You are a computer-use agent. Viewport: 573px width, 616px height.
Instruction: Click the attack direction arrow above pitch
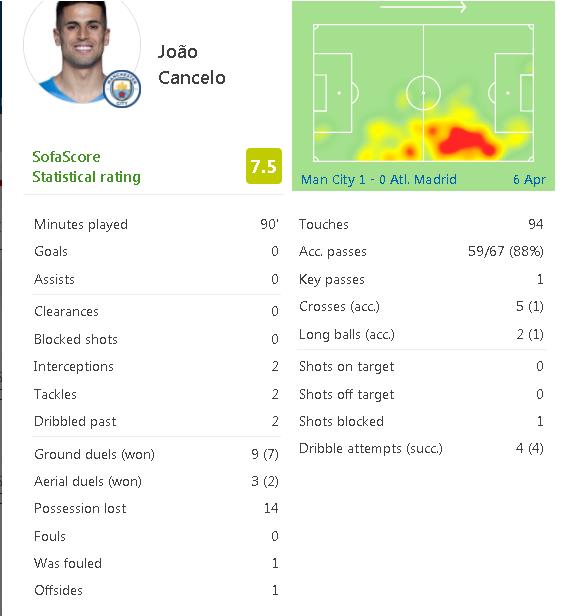click(423, 7)
